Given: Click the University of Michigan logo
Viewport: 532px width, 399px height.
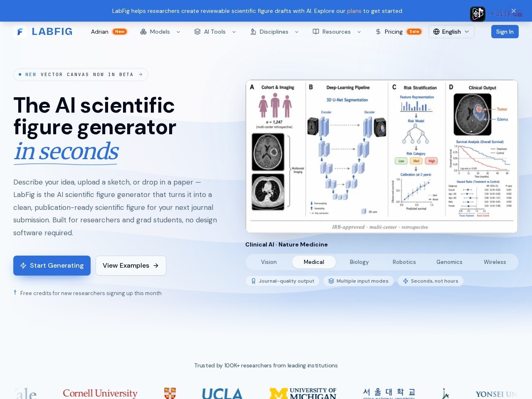Looking at the screenshot, I should 303,393.
